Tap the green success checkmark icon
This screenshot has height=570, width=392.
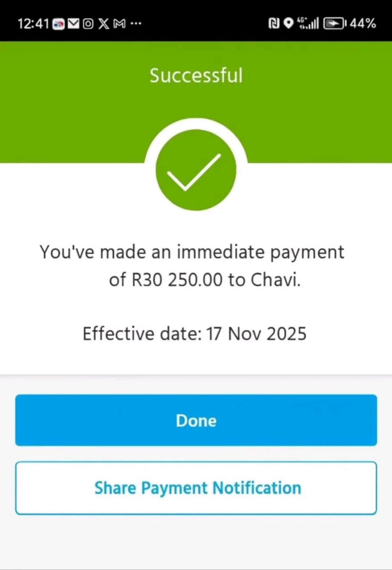(x=196, y=170)
